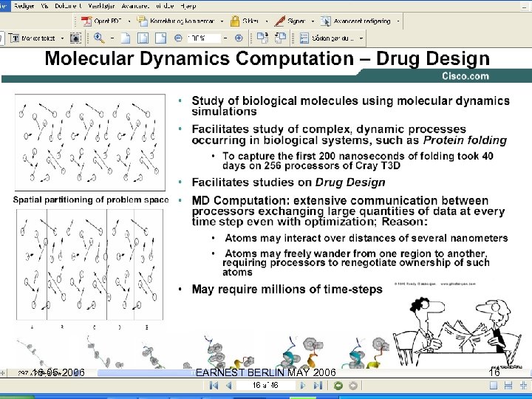Open the Vis menu
Image resolution: width=532 pixels, height=399 pixels.
44,6
